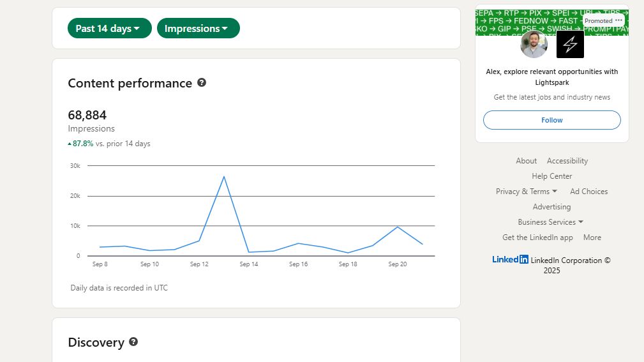The width and height of the screenshot is (644, 362).
Task: Go to Help Center link
Action: coord(552,176)
